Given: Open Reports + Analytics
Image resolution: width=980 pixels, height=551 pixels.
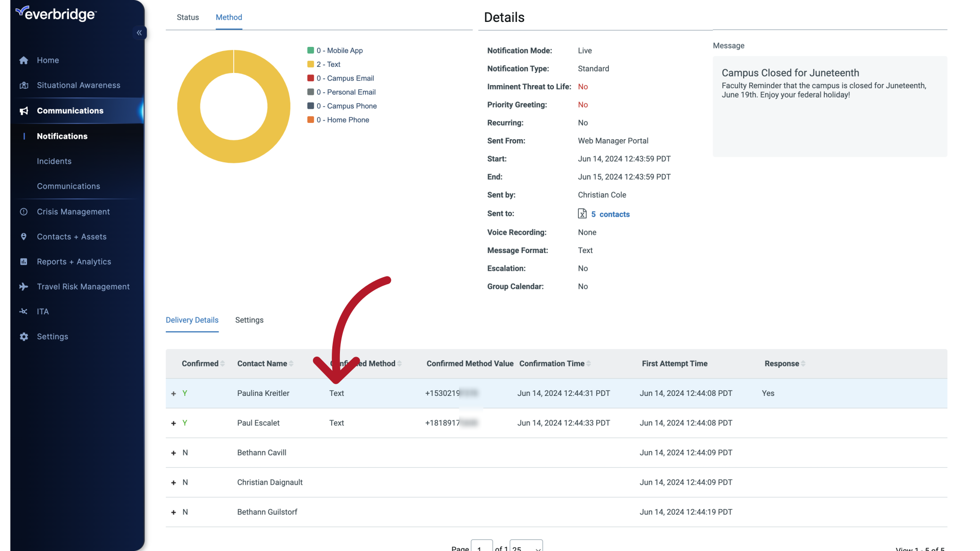Looking at the screenshot, I should tap(74, 262).
